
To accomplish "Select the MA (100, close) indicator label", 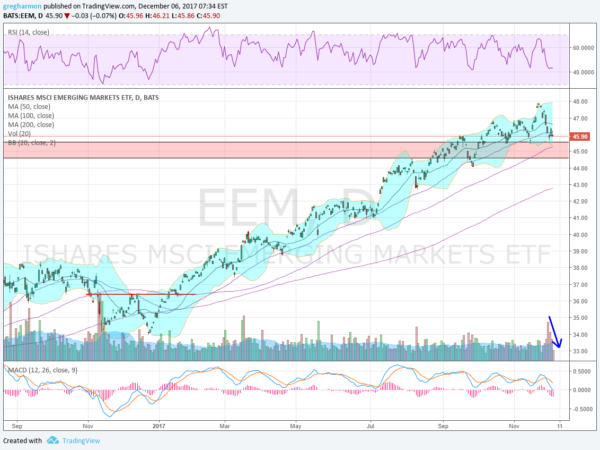I will tap(31, 116).
